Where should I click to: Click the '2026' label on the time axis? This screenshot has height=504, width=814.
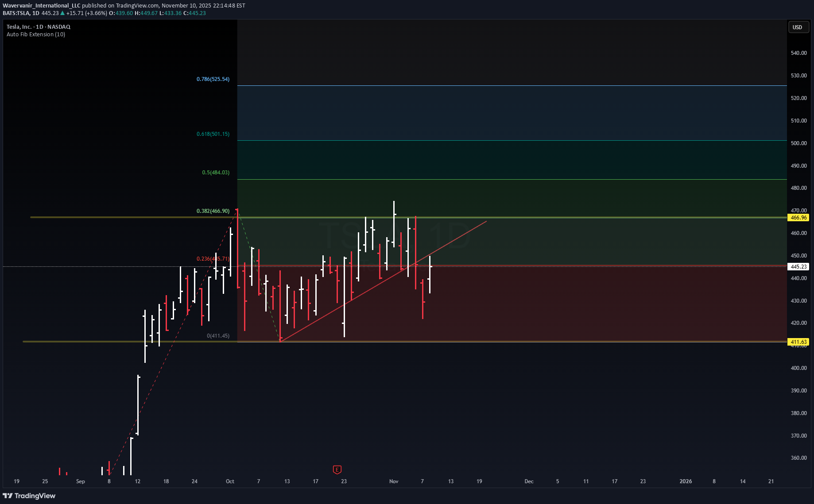tap(686, 481)
